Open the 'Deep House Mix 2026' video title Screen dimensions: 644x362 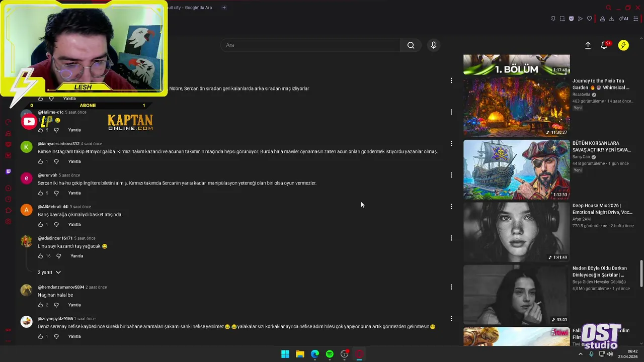tap(602, 209)
